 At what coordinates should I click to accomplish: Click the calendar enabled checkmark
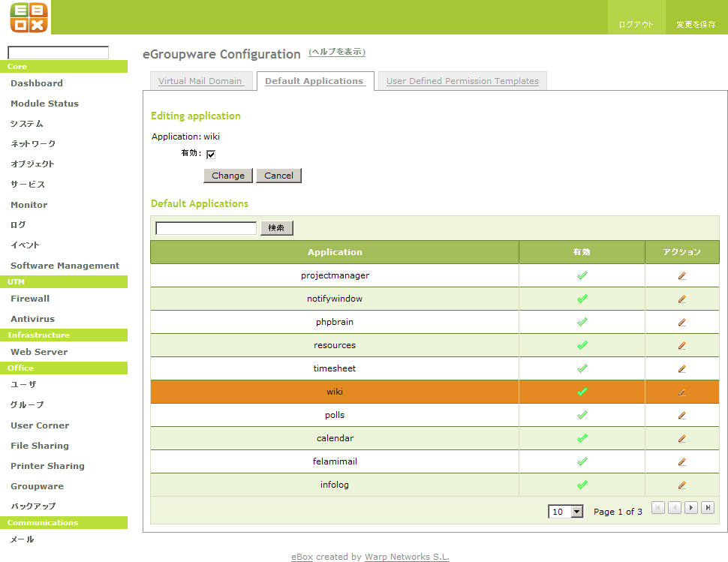pyautogui.click(x=582, y=438)
